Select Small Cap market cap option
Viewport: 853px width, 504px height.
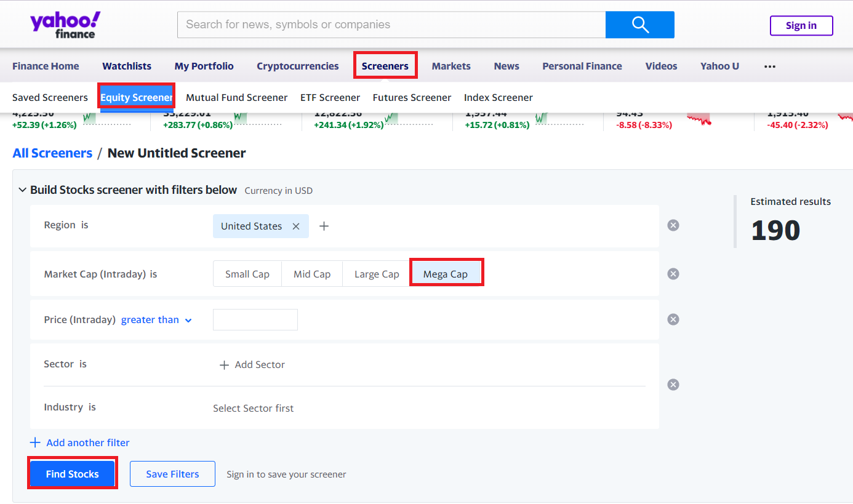pos(247,274)
